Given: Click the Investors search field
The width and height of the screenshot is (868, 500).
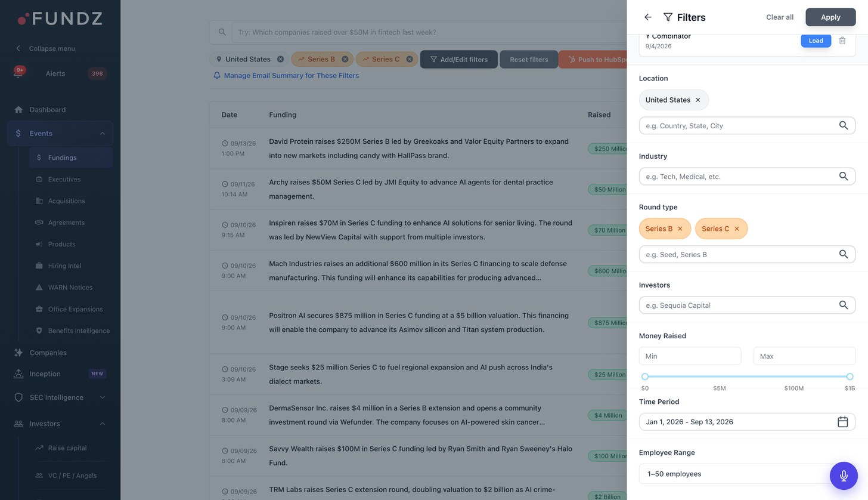Looking at the screenshot, I should [x=747, y=305].
